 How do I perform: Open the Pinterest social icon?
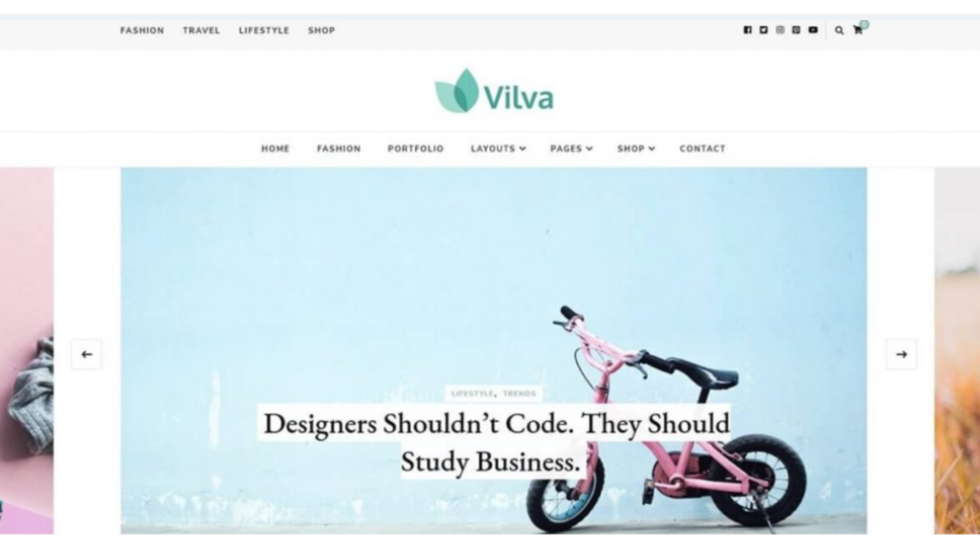[796, 30]
